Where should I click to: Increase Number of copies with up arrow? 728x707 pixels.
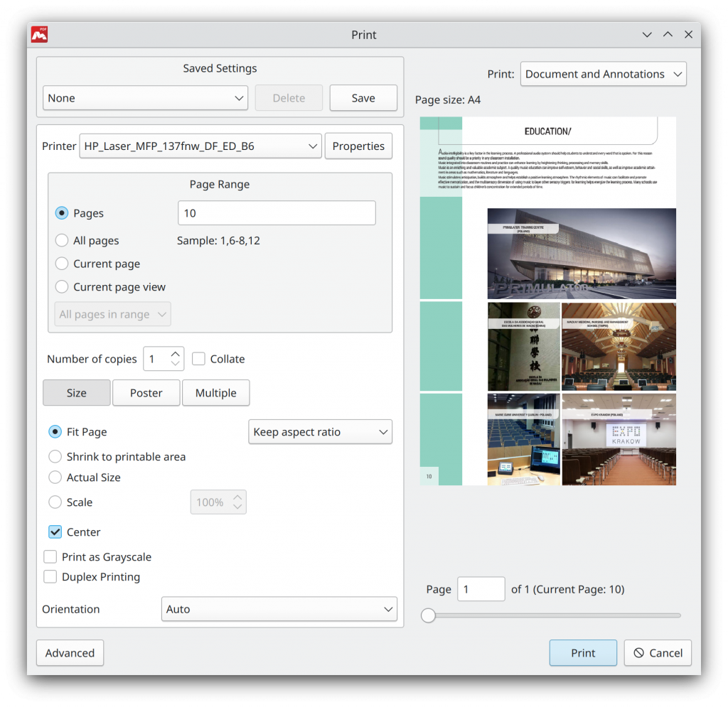[x=174, y=353]
